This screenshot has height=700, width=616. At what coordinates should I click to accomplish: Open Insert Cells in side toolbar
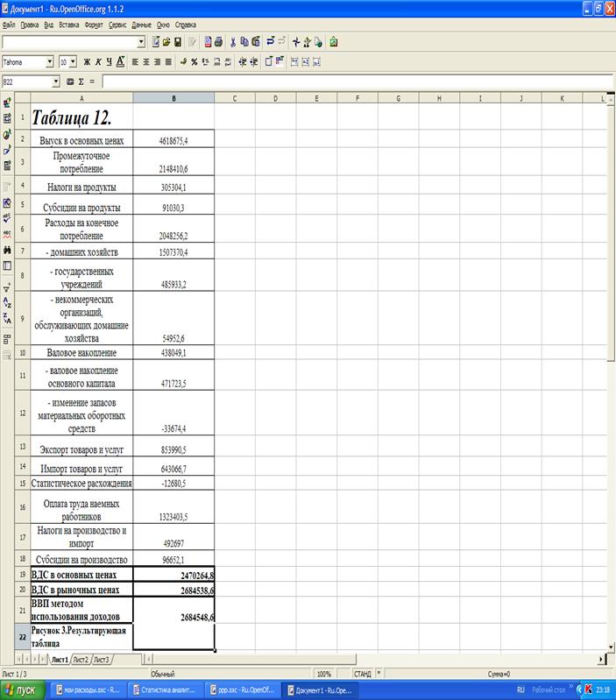point(7,118)
